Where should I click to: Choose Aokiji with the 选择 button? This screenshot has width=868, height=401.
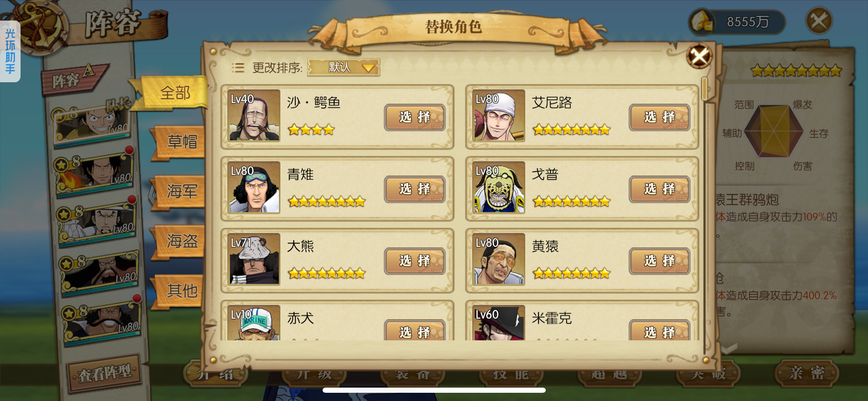pos(414,189)
